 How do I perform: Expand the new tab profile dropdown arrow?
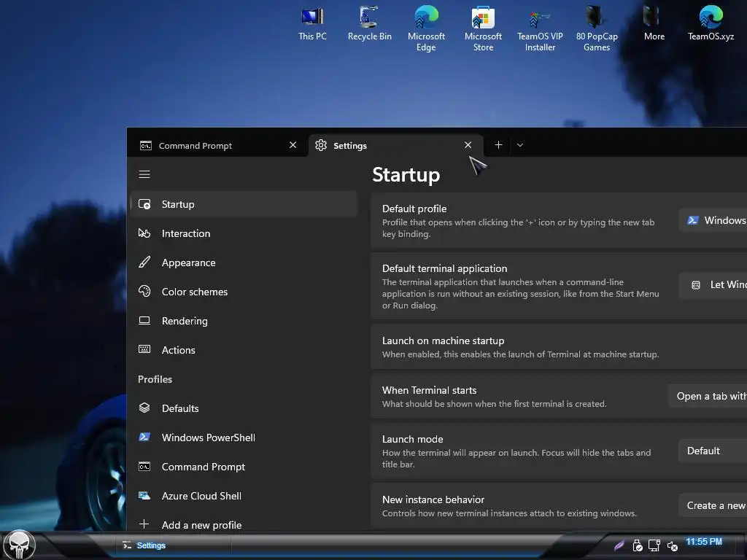[519, 145]
